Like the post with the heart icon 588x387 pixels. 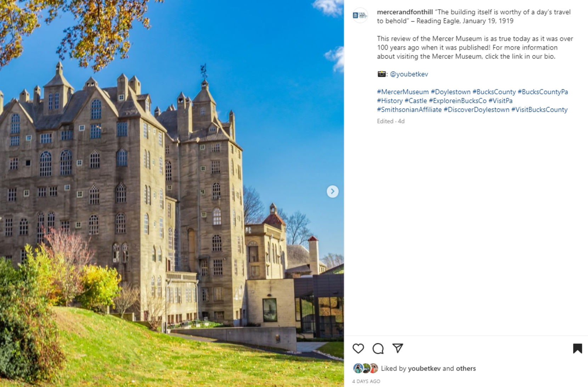pyautogui.click(x=358, y=348)
